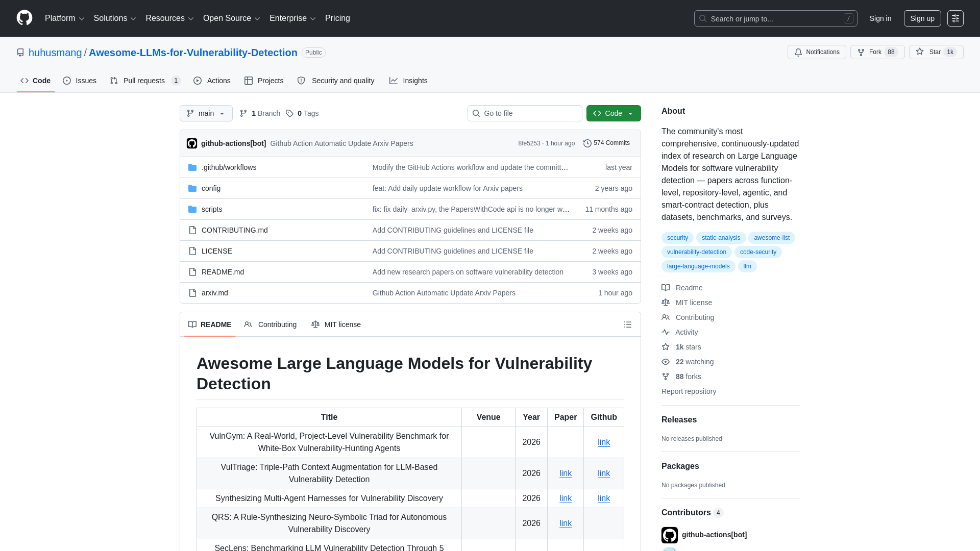This screenshot has width=980, height=551.
Task: Click the bell icon in the Notifications button
Action: (798, 53)
